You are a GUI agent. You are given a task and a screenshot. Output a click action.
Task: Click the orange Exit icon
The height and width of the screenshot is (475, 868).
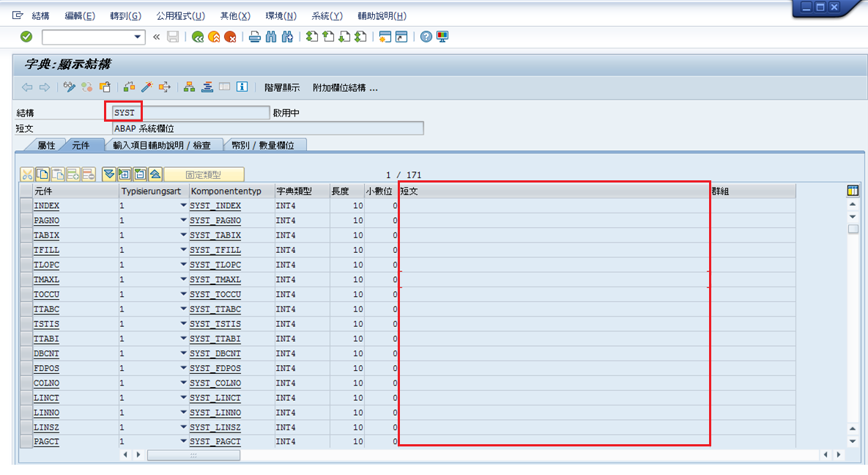214,37
